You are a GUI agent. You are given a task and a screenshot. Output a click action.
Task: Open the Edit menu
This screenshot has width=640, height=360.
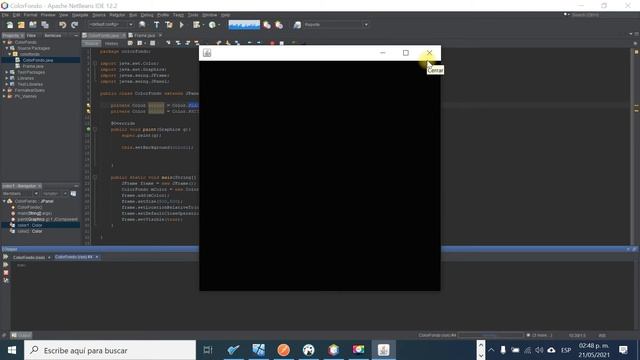16,15
